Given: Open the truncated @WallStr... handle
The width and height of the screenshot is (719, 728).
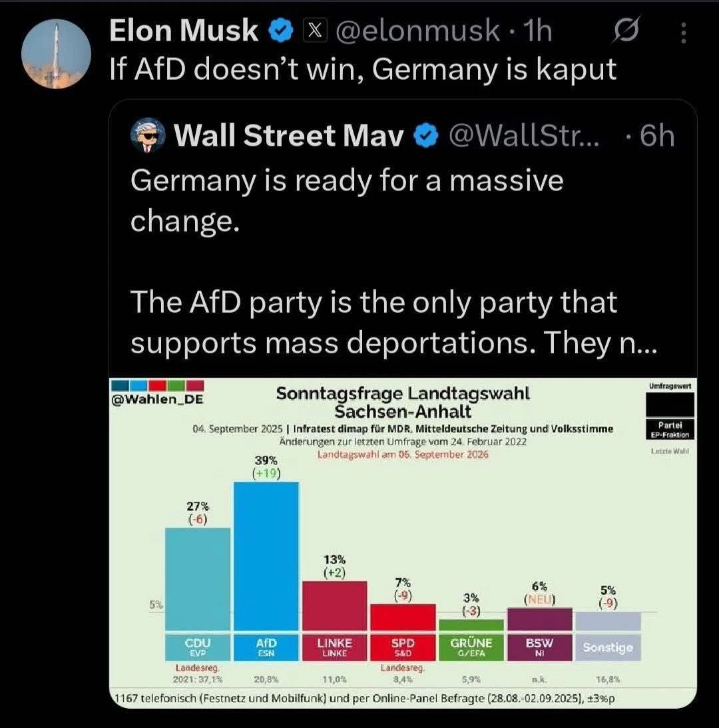Looking at the screenshot, I should [524, 136].
